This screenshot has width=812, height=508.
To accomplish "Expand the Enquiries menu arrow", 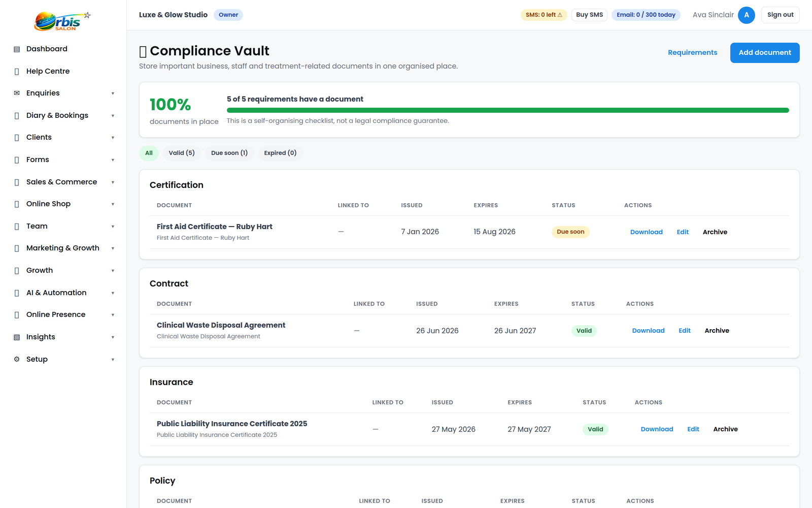I will pyautogui.click(x=113, y=93).
